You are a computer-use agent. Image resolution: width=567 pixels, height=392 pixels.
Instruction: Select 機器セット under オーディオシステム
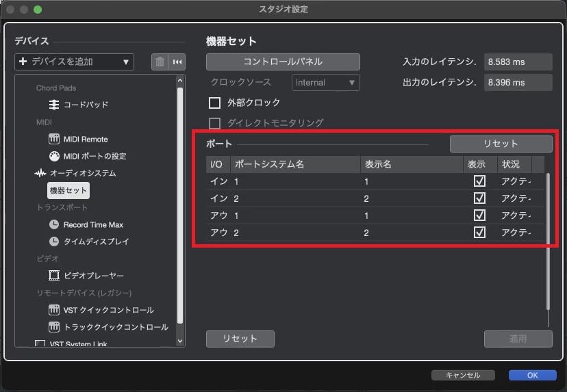(68, 190)
